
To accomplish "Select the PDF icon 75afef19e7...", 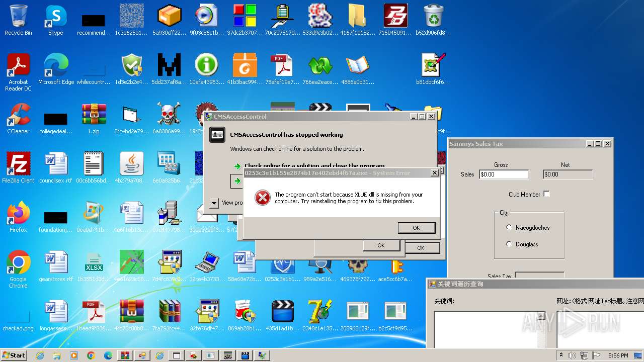I will (x=282, y=69).
